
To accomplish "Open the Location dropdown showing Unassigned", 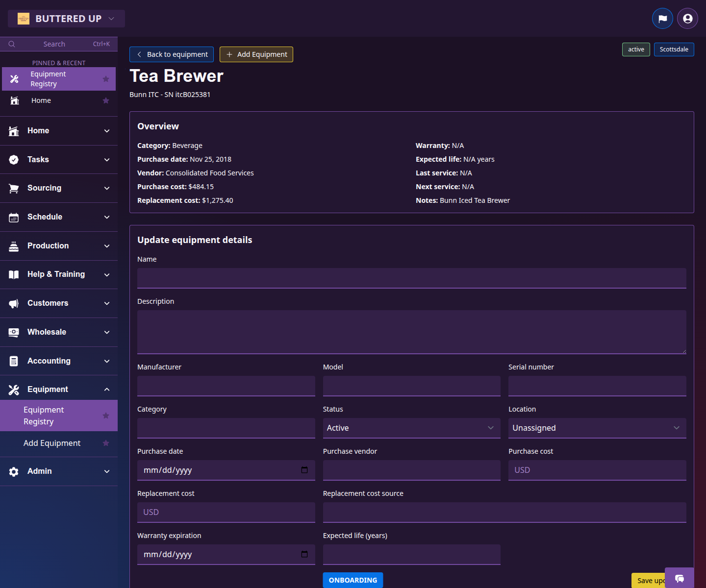I will click(597, 428).
